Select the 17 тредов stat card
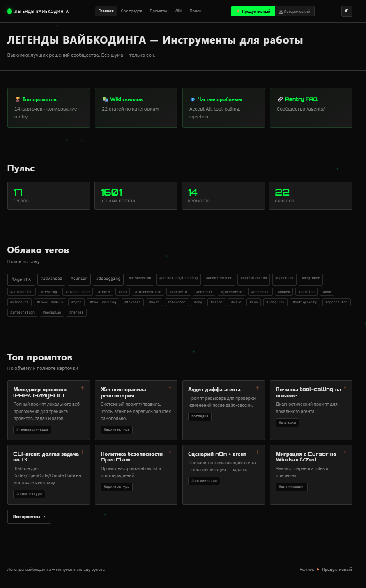Screen dimensions: 366x588 click(x=48, y=196)
